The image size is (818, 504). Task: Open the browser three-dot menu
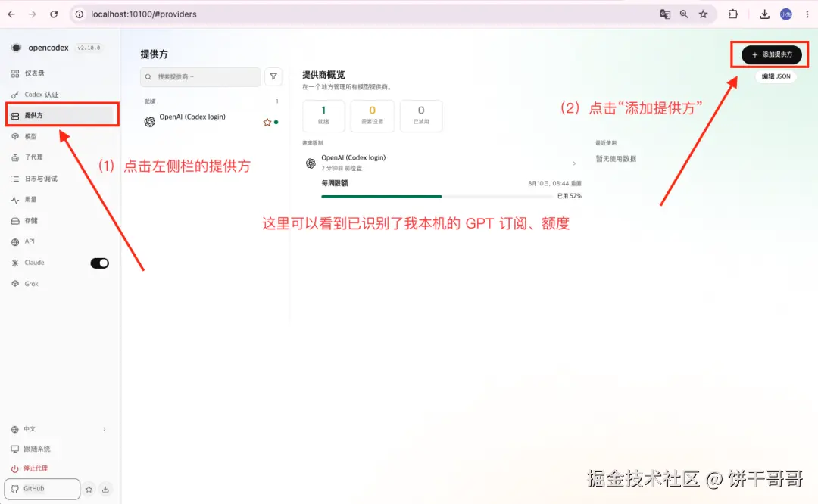(807, 14)
